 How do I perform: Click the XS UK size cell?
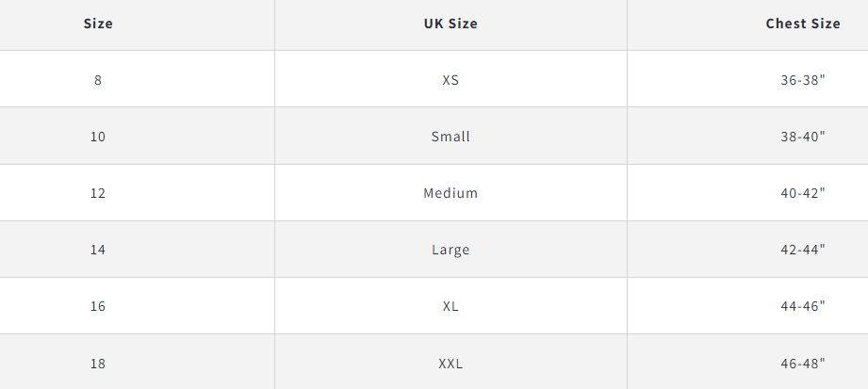(450, 80)
